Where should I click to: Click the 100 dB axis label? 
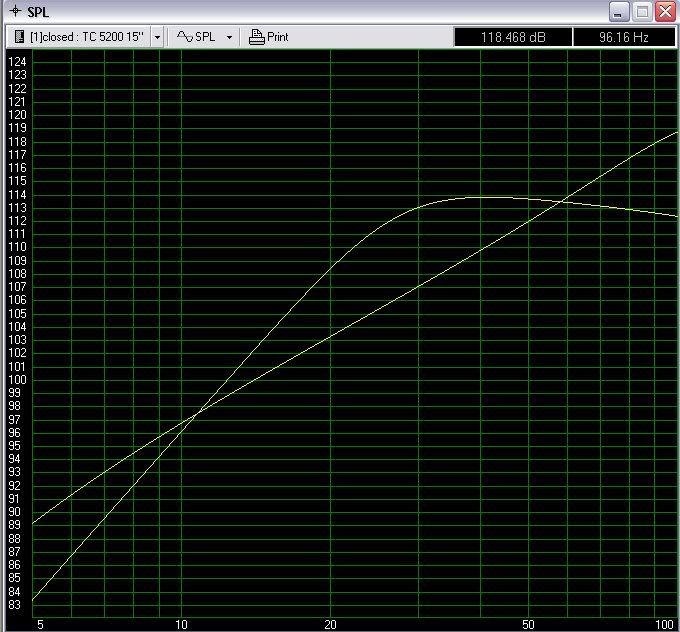click(x=17, y=380)
